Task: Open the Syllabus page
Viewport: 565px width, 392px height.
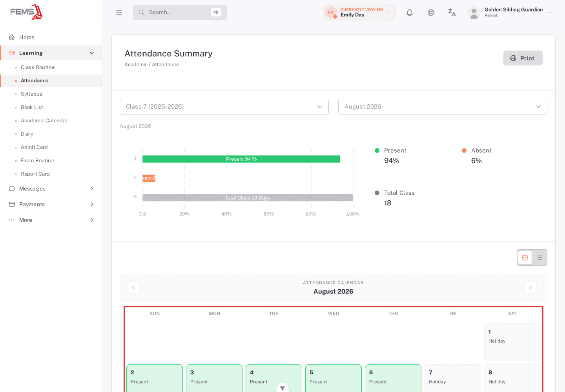Action: [x=31, y=94]
